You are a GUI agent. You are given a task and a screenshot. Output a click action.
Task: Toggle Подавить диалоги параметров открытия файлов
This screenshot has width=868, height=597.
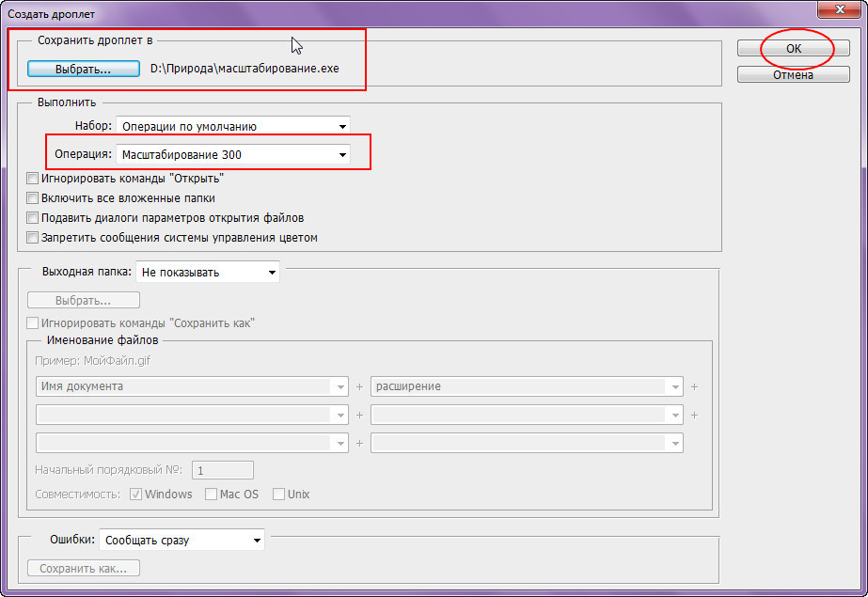[x=33, y=218]
